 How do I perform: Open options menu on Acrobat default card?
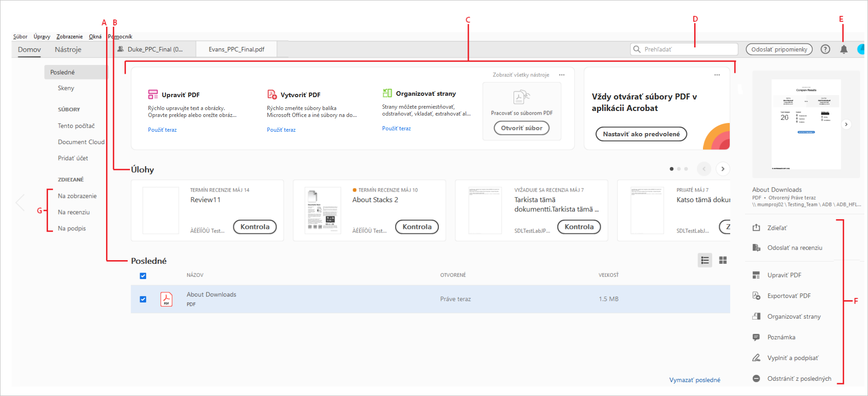click(717, 75)
